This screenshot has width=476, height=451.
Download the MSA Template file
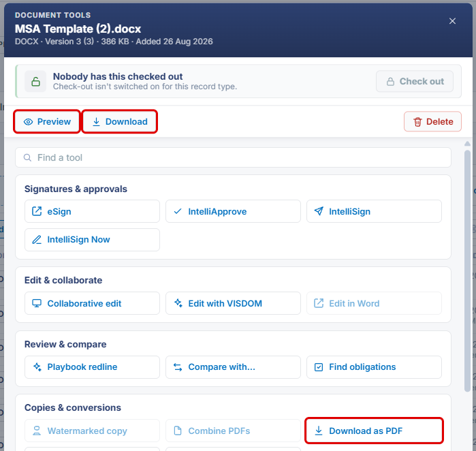tap(120, 121)
